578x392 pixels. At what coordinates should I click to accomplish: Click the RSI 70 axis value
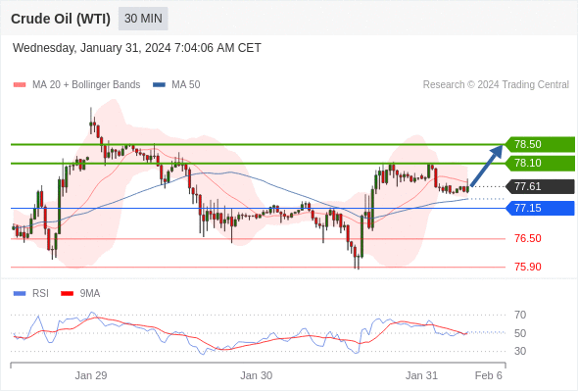coord(520,315)
